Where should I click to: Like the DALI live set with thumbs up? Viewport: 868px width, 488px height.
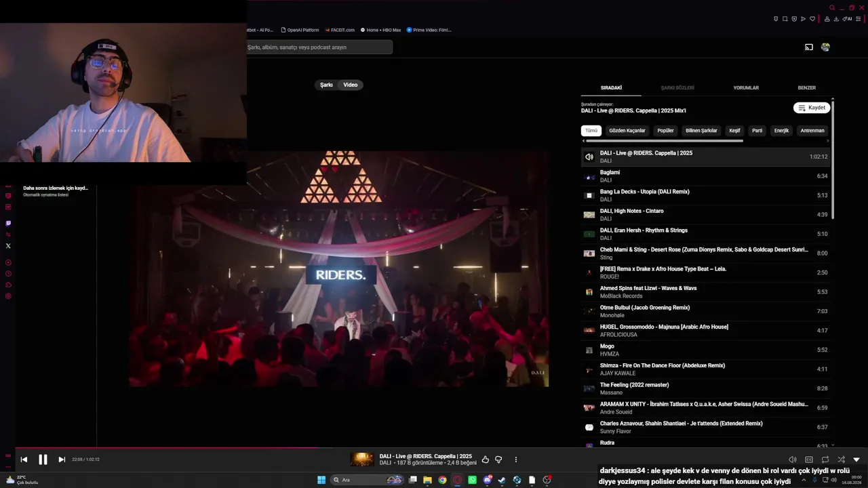click(x=485, y=460)
